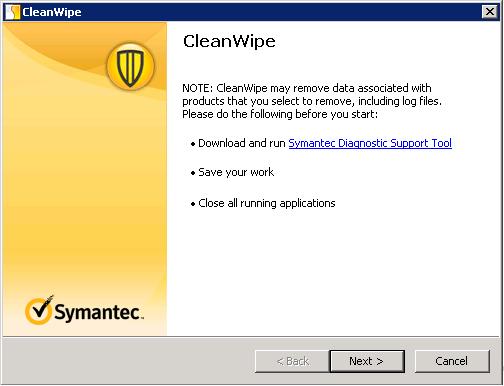
Task: Select the "Save your work" text
Action: click(236, 172)
